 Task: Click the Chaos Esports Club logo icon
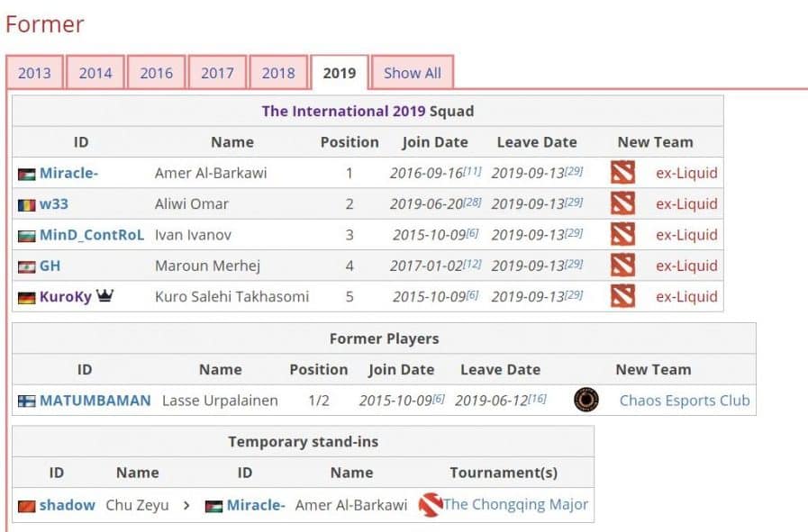pyautogui.click(x=586, y=401)
